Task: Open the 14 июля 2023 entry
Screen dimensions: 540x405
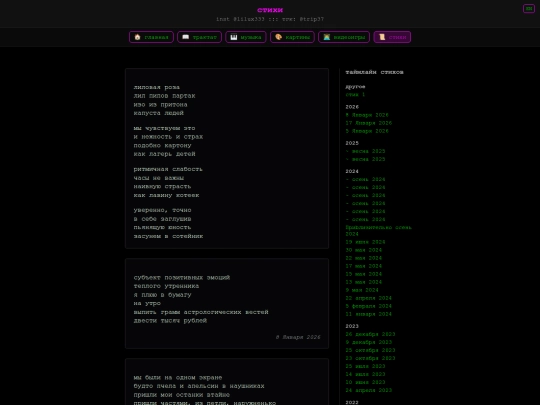Action: point(365,374)
